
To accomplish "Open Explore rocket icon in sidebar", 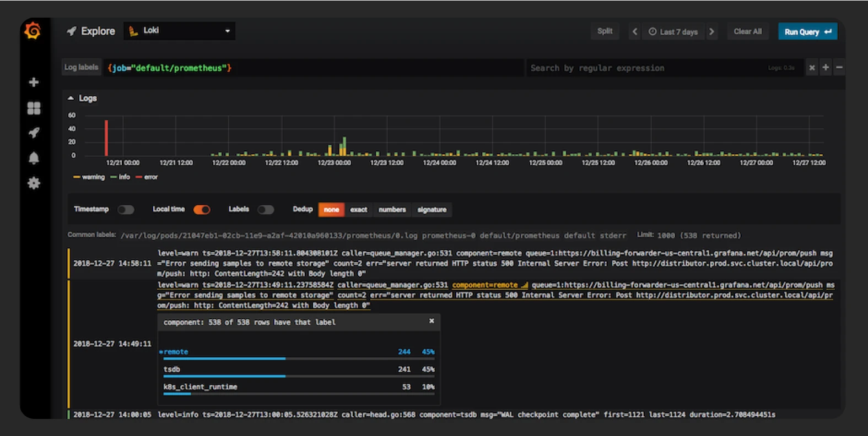I will [34, 133].
